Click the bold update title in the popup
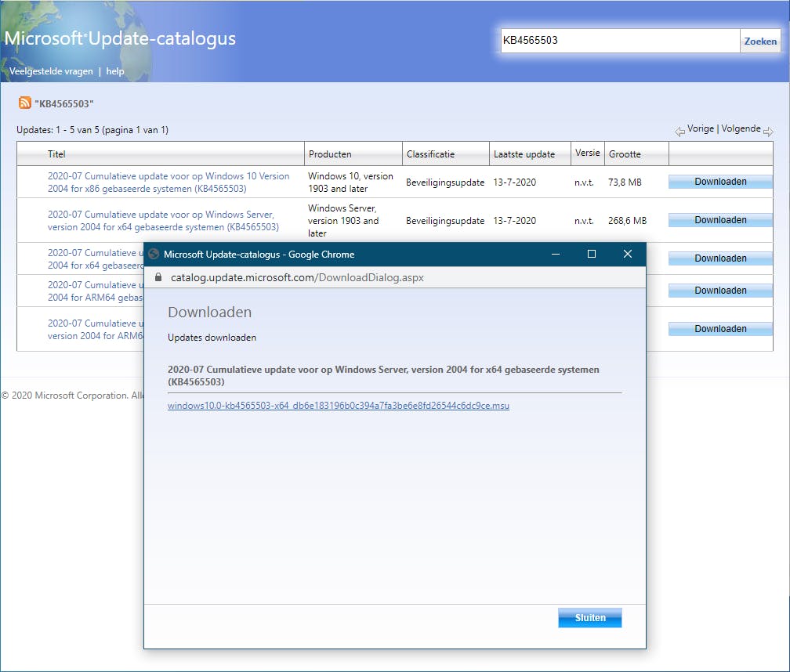The image size is (790, 672). click(x=383, y=375)
